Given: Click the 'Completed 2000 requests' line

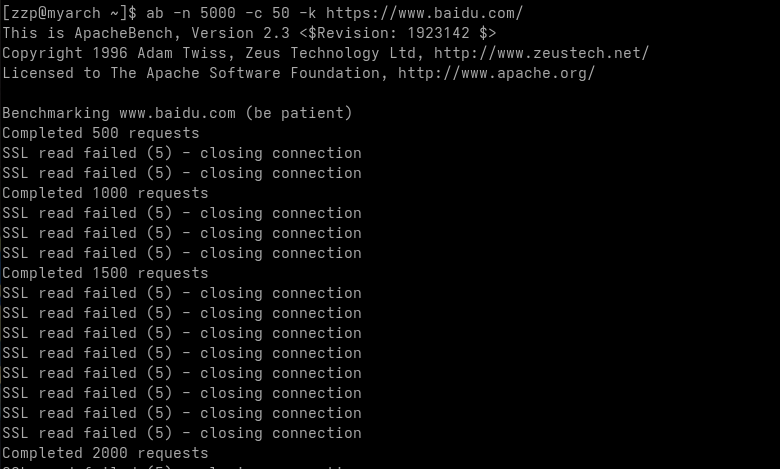Looking at the screenshot, I should [x=105, y=453].
